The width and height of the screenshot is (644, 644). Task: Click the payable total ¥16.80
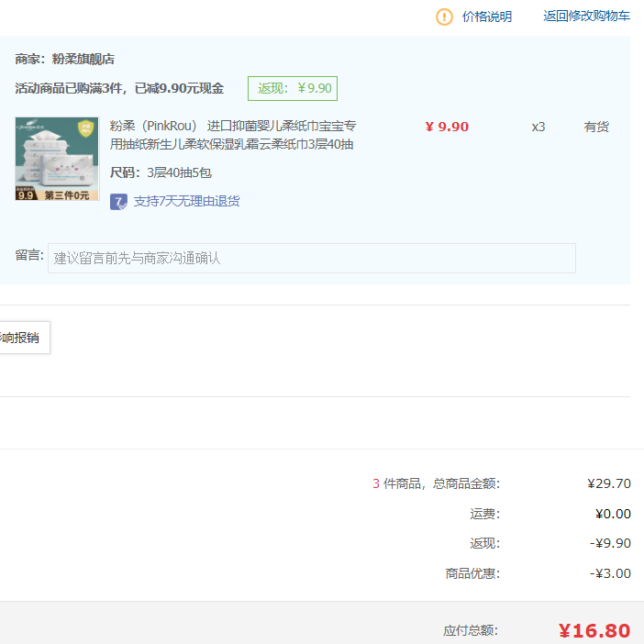tap(594, 631)
